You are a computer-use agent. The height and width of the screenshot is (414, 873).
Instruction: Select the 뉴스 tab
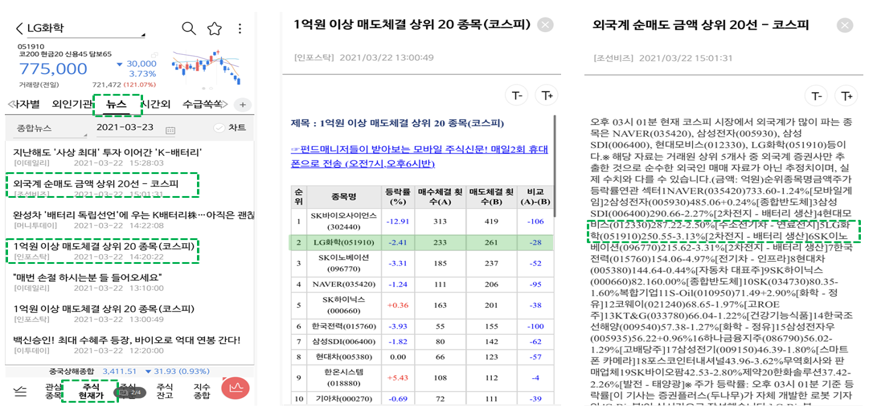click(117, 104)
